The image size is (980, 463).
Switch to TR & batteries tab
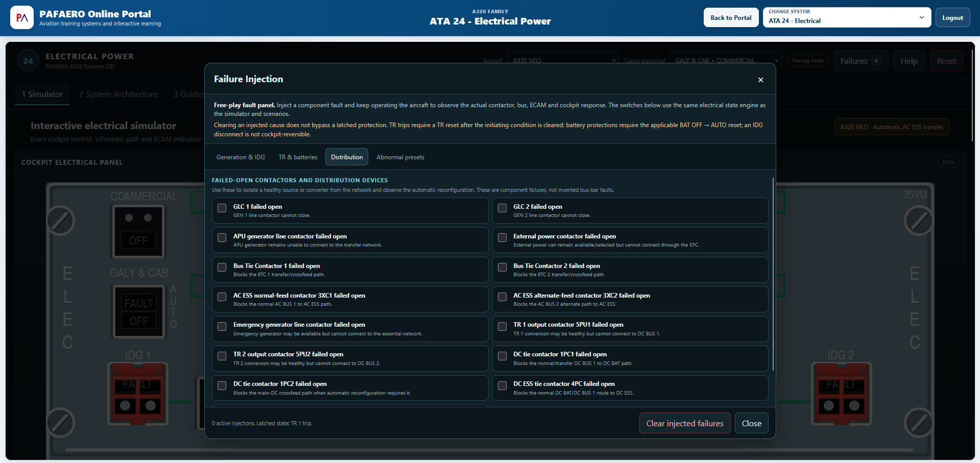pos(298,157)
